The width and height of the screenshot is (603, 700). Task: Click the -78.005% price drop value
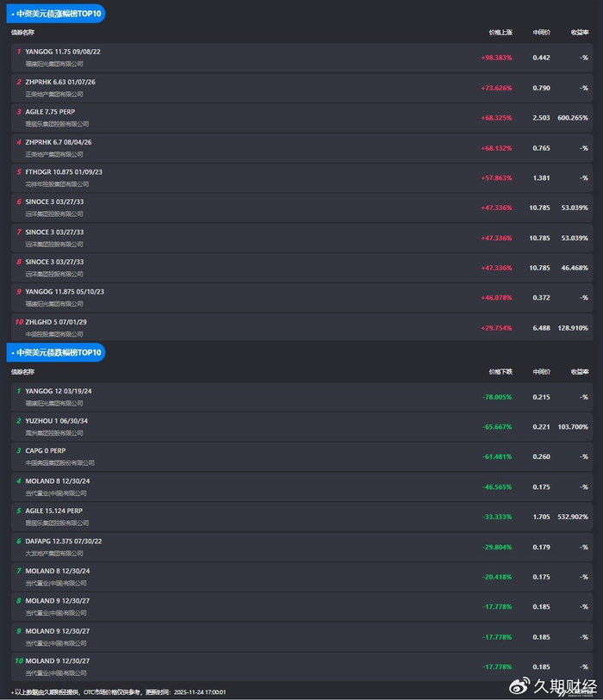pyautogui.click(x=497, y=397)
